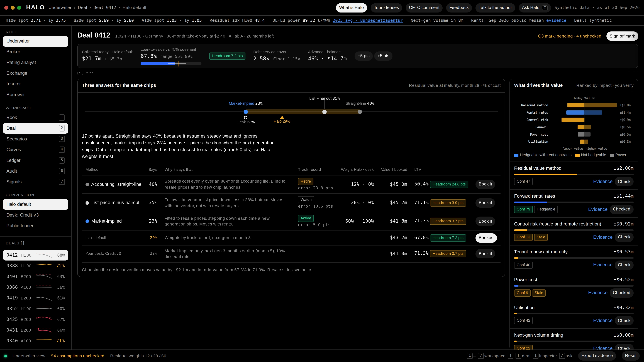Toggle Checked for Forward rental rates

tap(621, 209)
